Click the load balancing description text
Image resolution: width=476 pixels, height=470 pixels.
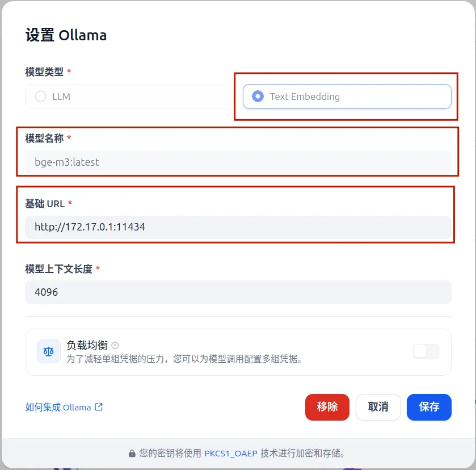(184, 359)
